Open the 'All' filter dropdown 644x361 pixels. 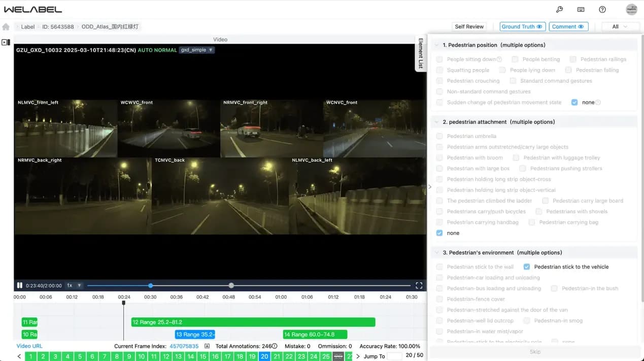point(620,26)
